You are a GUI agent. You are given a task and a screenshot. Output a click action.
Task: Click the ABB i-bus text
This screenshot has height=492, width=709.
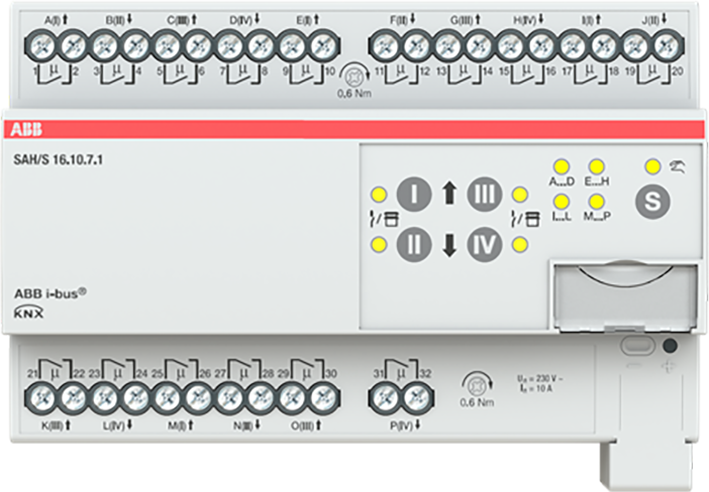[50, 293]
